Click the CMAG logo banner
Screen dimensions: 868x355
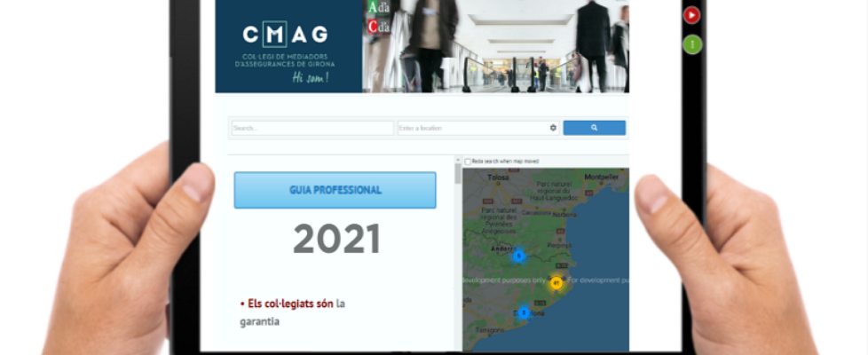click(x=288, y=46)
